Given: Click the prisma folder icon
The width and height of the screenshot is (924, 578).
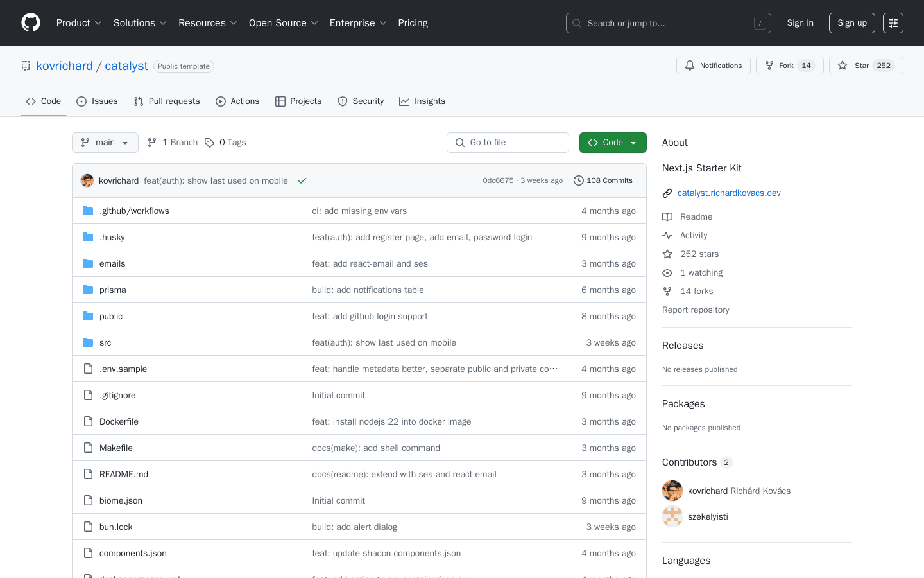Looking at the screenshot, I should click(88, 290).
